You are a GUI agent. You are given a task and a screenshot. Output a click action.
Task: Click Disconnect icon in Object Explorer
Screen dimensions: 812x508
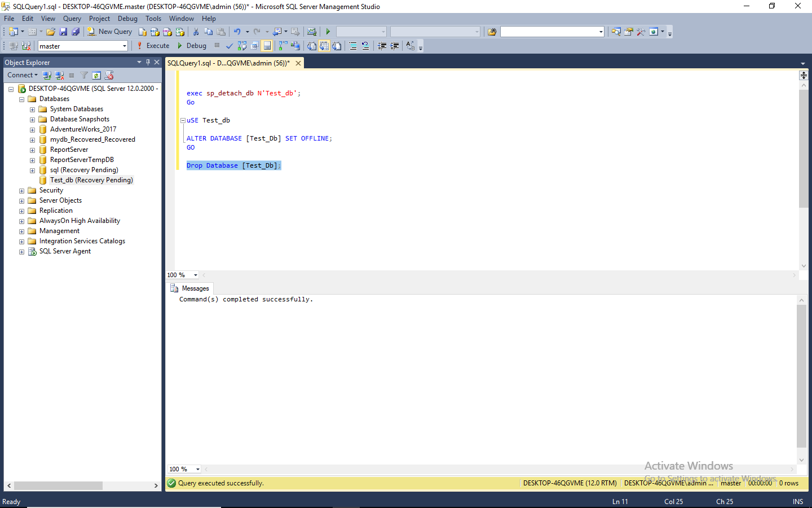(x=60, y=75)
